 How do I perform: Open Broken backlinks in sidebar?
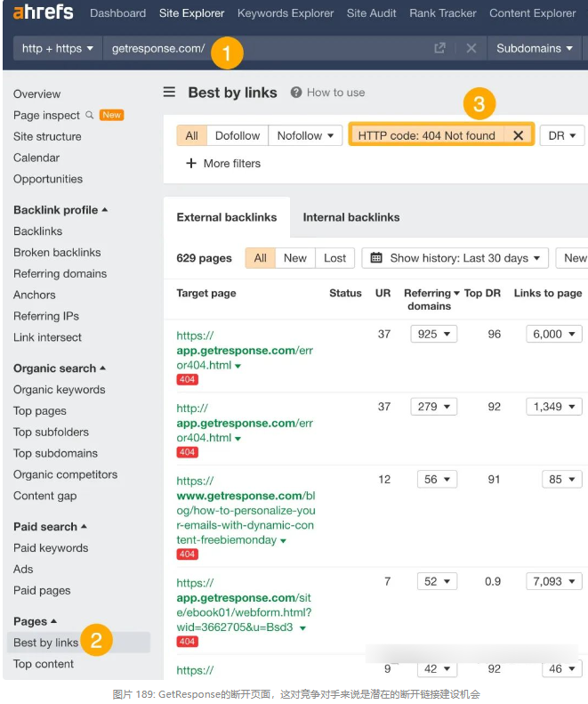click(57, 252)
